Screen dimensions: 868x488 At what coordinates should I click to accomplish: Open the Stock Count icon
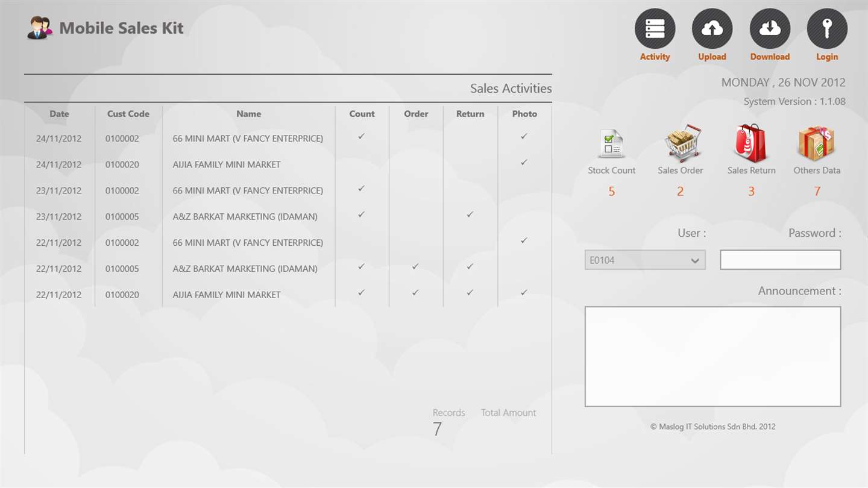611,143
